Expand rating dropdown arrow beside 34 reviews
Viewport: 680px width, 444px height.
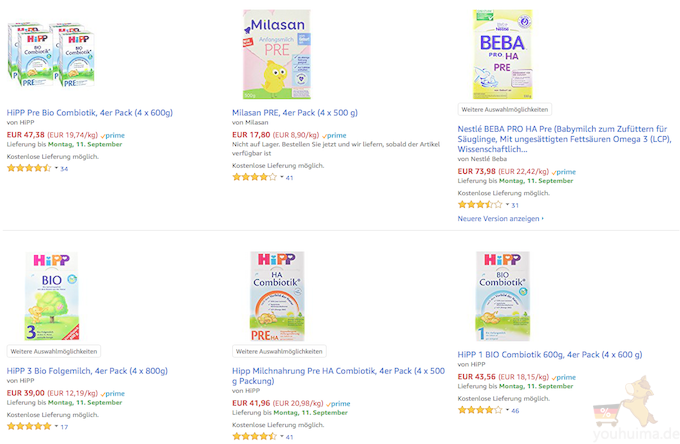click(56, 168)
